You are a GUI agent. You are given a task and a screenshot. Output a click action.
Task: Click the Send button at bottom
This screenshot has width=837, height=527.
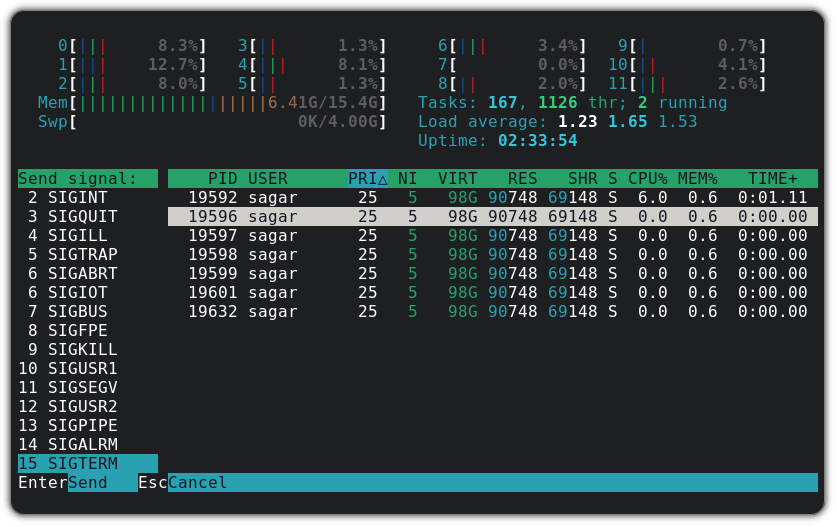(x=88, y=483)
